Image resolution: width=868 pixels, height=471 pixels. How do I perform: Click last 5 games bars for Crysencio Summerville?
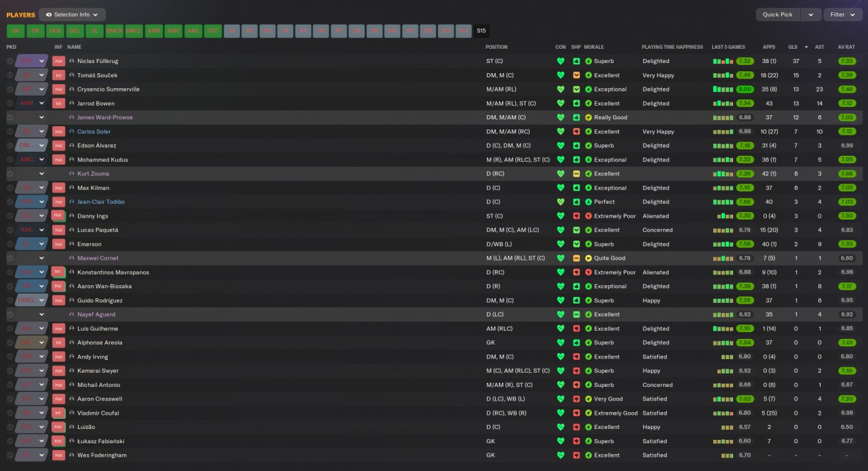[723, 89]
